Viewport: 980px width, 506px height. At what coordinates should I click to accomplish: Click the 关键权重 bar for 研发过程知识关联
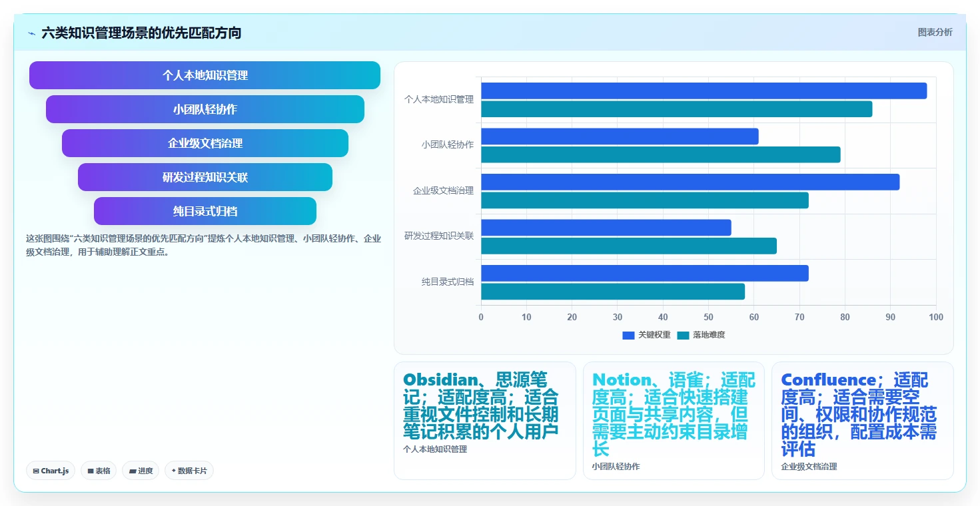(x=606, y=227)
